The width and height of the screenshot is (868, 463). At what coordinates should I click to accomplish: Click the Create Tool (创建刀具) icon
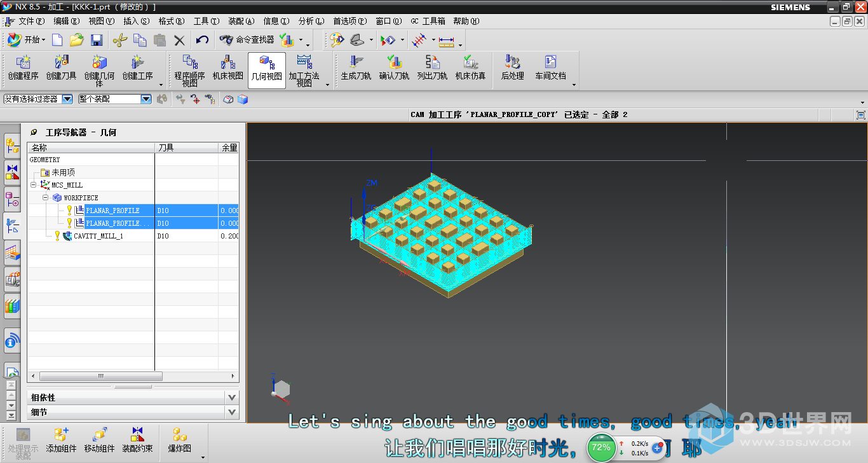coord(61,67)
